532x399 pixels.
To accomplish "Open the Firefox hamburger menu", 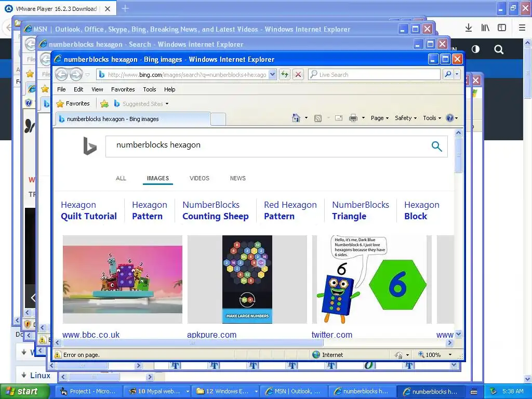I will (522, 28).
